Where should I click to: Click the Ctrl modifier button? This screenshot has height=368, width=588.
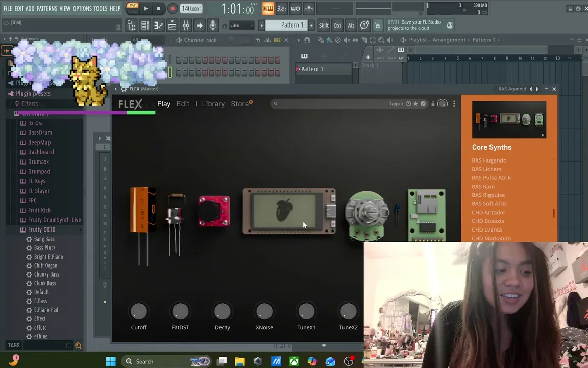[337, 25]
